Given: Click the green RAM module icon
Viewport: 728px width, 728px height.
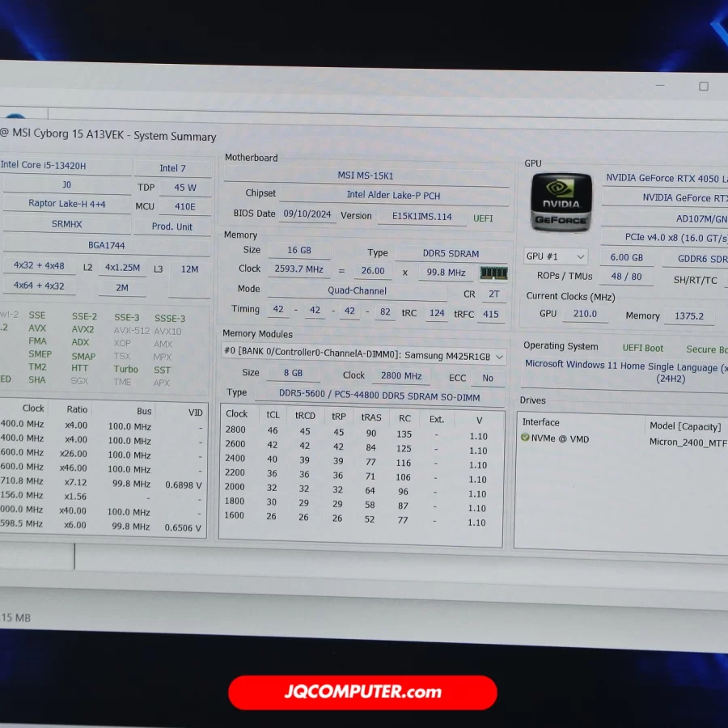Looking at the screenshot, I should [x=493, y=273].
